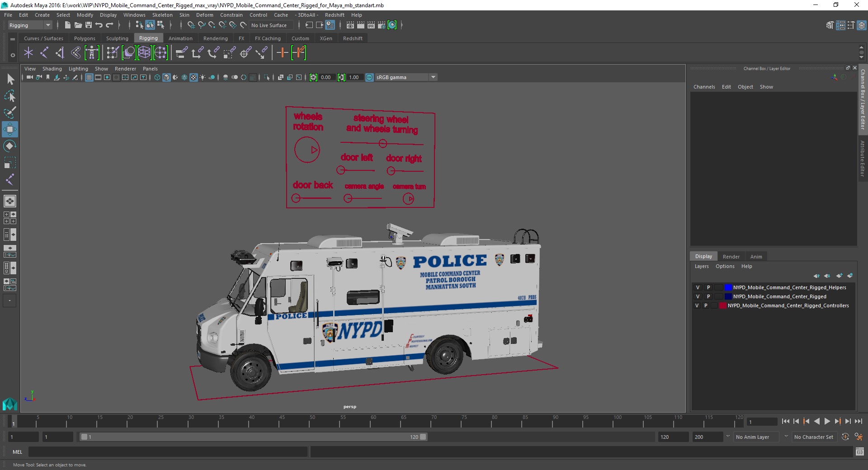Click the Parent Constraint shelf icon
This screenshot has height=470, width=868.
(182, 53)
